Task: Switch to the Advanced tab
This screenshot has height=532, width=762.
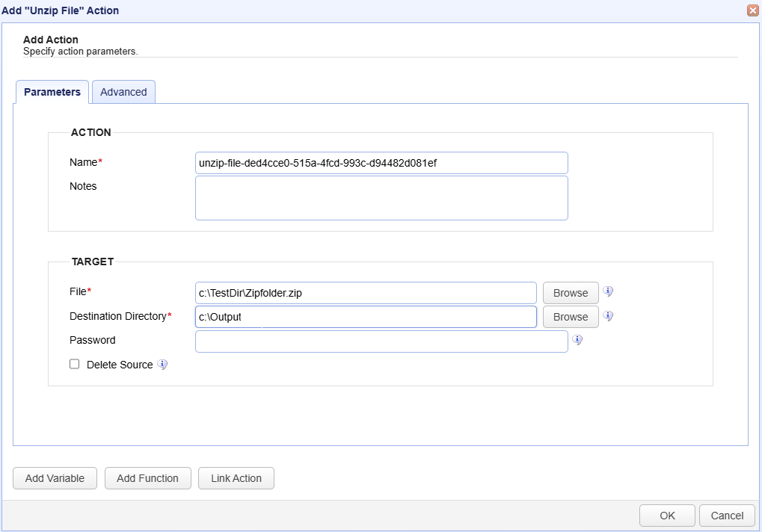Action: [x=123, y=92]
